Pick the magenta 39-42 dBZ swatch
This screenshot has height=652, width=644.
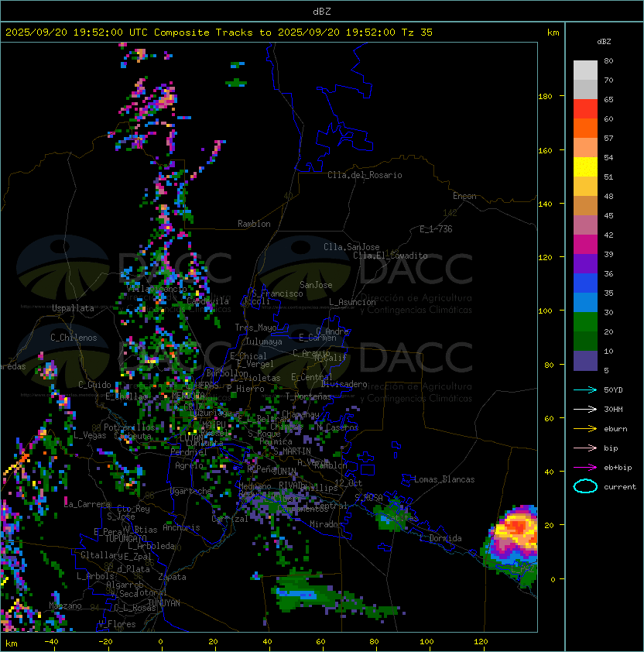[585, 245]
